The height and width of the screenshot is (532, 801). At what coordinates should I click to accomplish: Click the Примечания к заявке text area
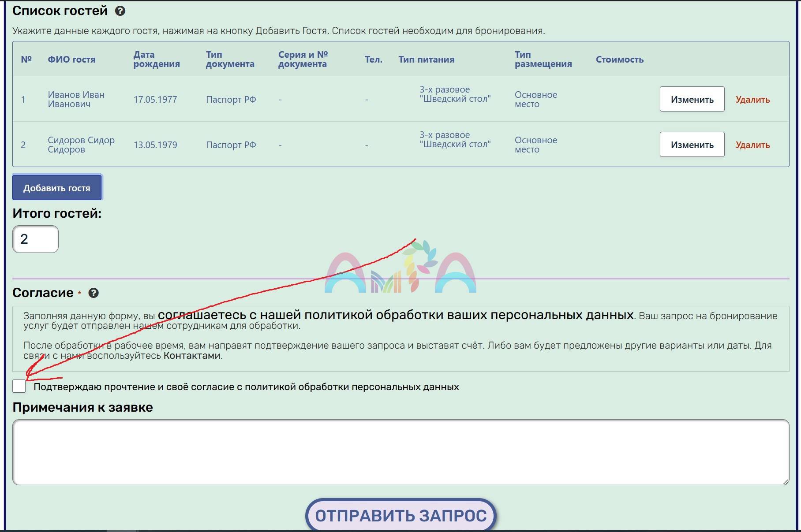(400, 452)
